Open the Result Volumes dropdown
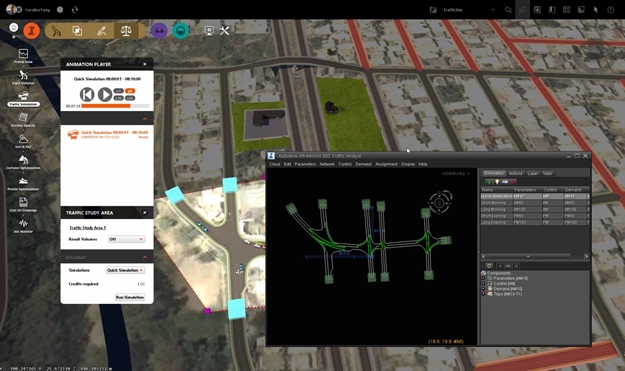Screen dimensions: 625x371 click(x=126, y=239)
